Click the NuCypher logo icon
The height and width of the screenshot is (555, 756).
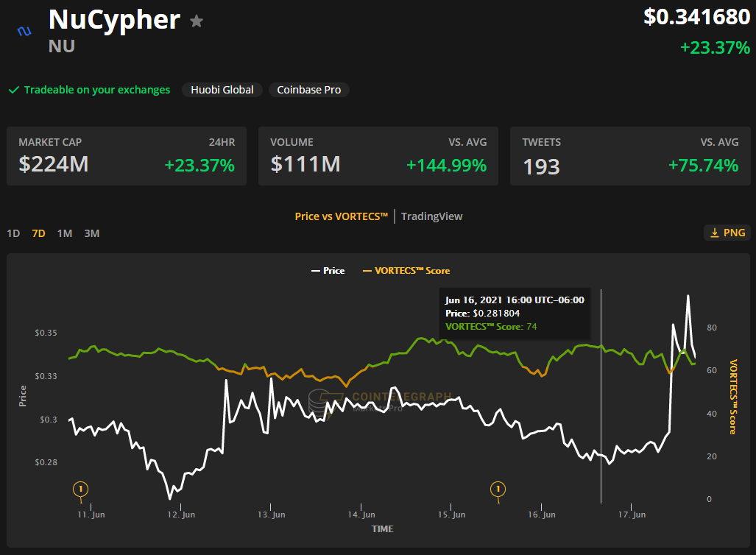click(24, 32)
